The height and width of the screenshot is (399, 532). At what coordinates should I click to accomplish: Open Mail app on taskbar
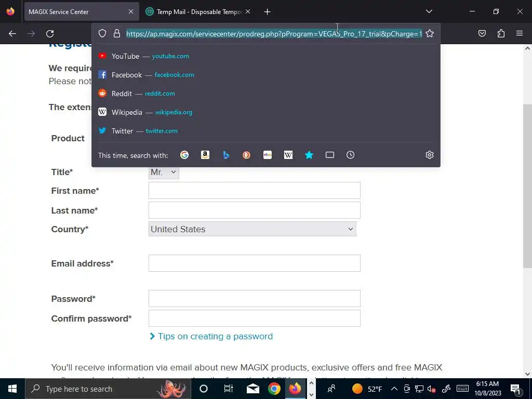pos(253,389)
